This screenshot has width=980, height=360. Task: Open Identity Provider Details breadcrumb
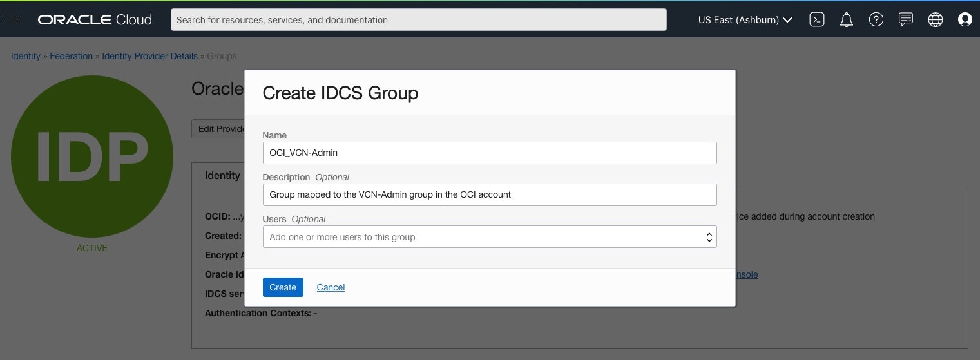coord(149,56)
